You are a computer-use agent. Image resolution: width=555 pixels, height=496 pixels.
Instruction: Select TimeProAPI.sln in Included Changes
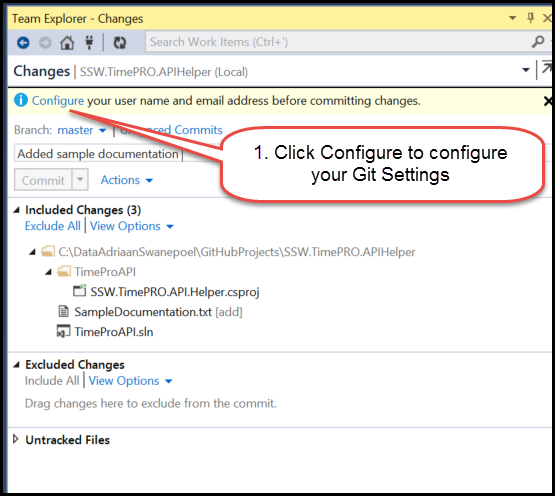pos(114,332)
